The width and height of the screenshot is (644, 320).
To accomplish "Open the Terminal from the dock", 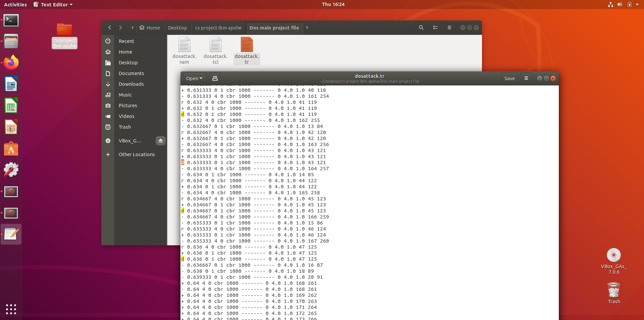I will click(11, 20).
